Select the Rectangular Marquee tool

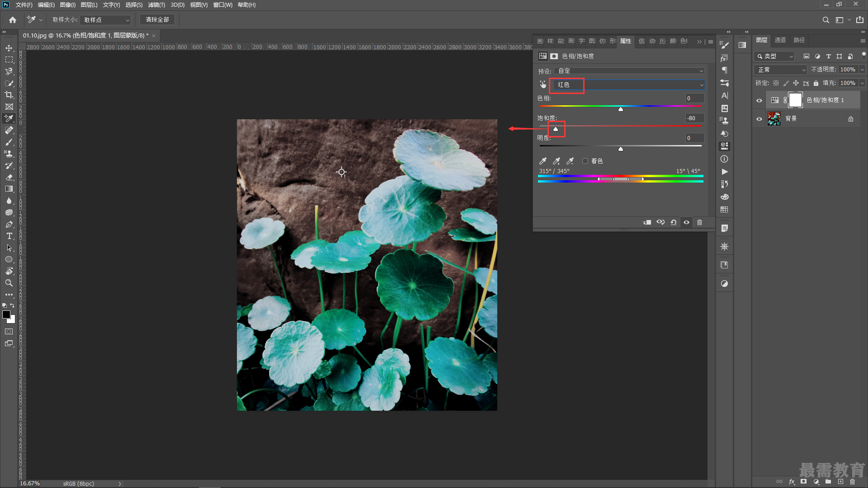point(9,60)
